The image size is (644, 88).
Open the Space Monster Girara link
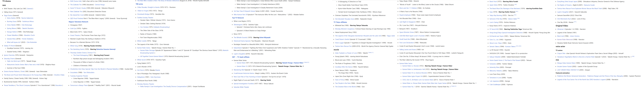click(407, 32)
